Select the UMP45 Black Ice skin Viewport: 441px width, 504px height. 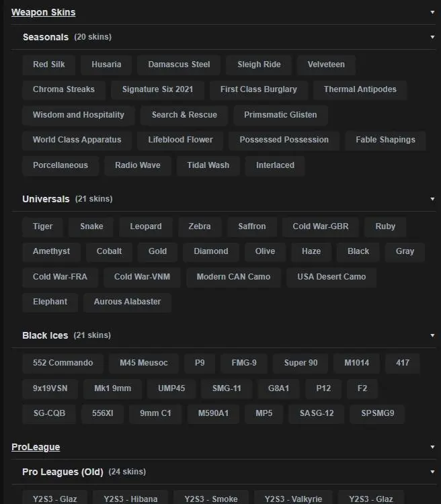(x=171, y=388)
